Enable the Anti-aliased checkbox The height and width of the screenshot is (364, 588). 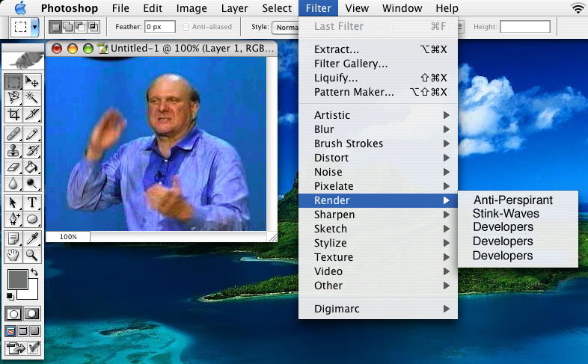186,27
